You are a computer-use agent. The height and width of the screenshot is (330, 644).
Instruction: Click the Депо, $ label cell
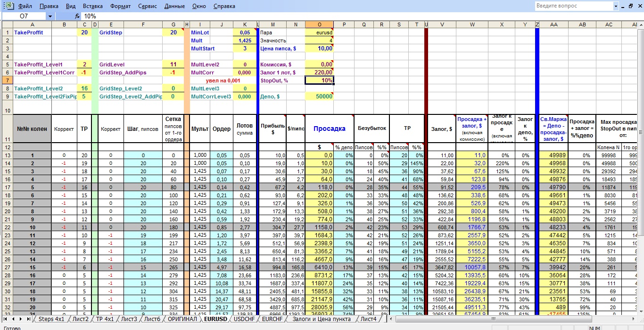pyautogui.click(x=273, y=96)
